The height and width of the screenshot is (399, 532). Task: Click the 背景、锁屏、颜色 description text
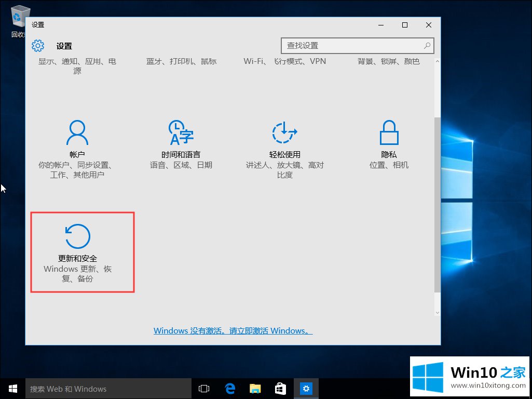[389, 61]
